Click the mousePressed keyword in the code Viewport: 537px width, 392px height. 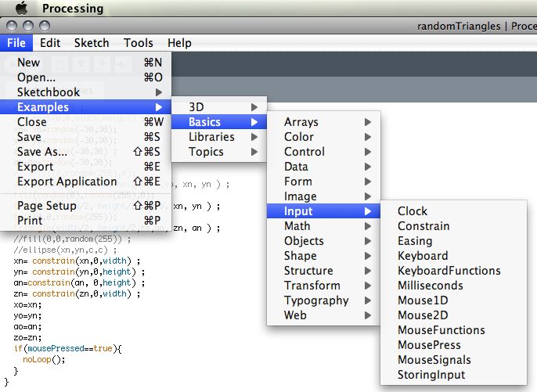(x=56, y=348)
